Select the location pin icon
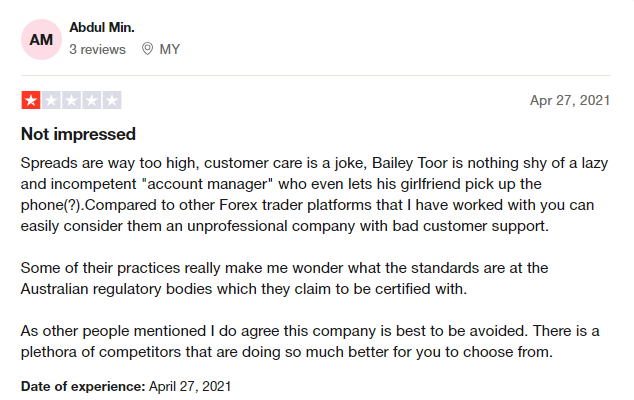The height and width of the screenshot is (400, 634). pyautogui.click(x=148, y=49)
